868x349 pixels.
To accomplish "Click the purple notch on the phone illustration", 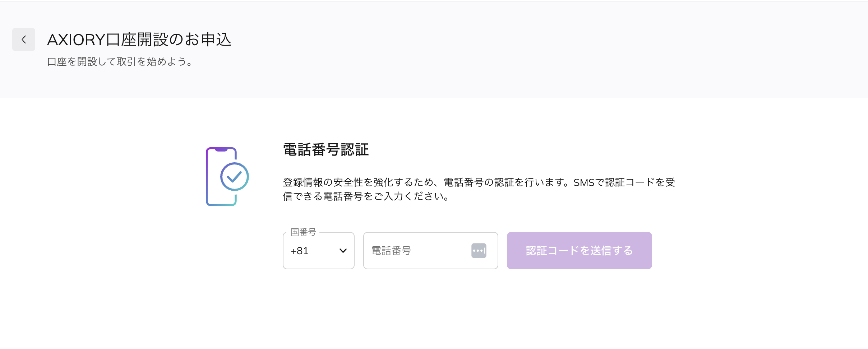I will coord(221,149).
